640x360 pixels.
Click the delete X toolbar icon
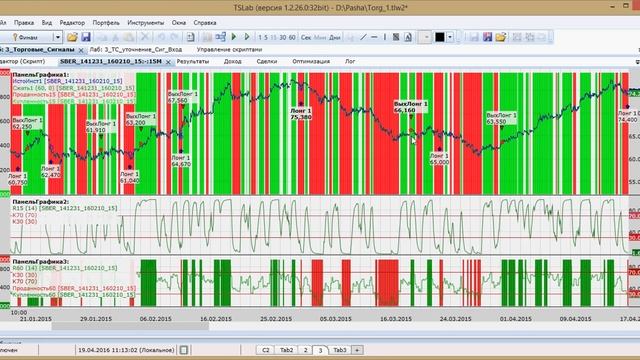144,37
